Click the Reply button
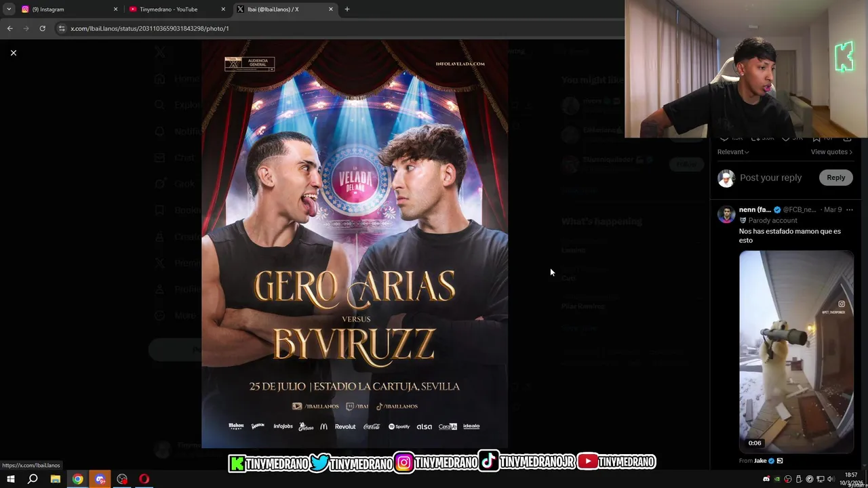Screen dimensions: 868x488 click(836, 178)
